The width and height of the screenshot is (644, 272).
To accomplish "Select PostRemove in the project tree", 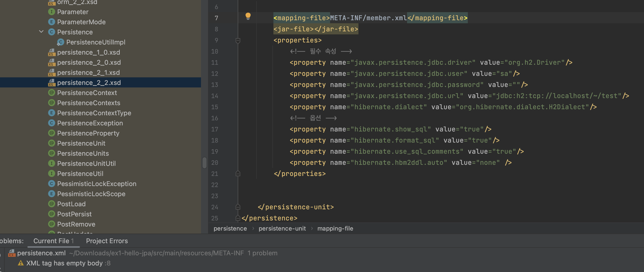I will click(76, 224).
